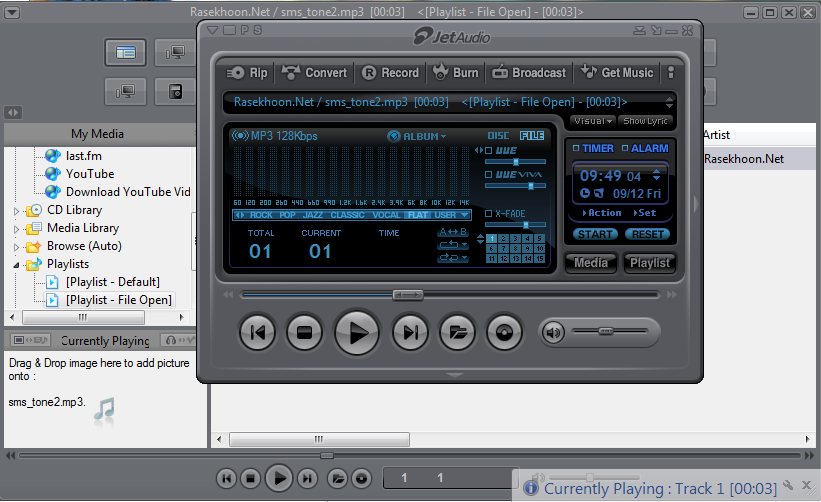Toggle the BBE ViVA checkbox
The height and width of the screenshot is (502, 821).
coord(489,174)
